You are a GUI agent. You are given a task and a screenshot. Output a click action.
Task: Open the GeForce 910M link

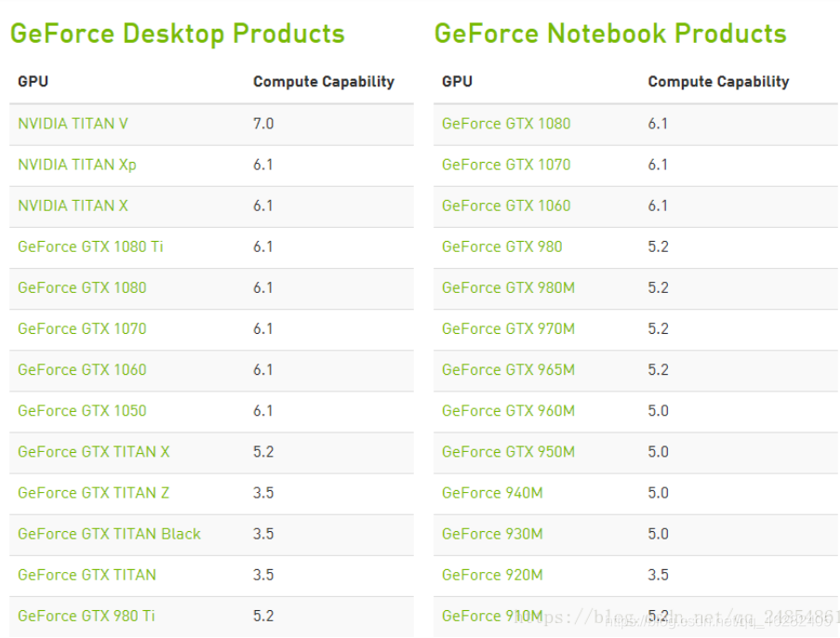(x=492, y=616)
